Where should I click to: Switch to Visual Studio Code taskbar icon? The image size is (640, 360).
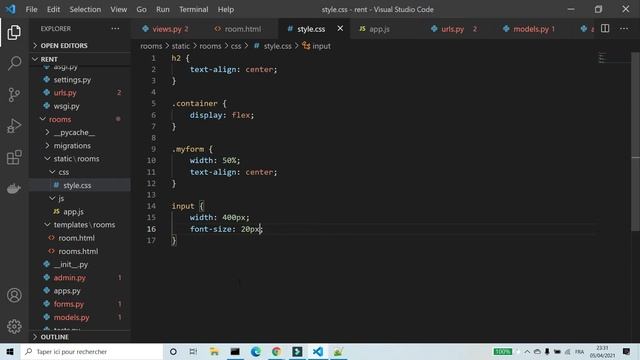[x=318, y=351]
